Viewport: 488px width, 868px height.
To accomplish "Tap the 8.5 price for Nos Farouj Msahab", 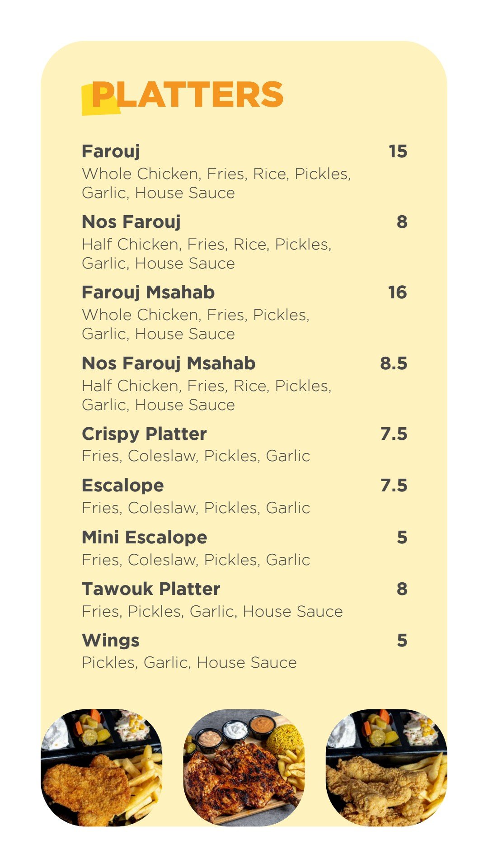I will pos(393,363).
